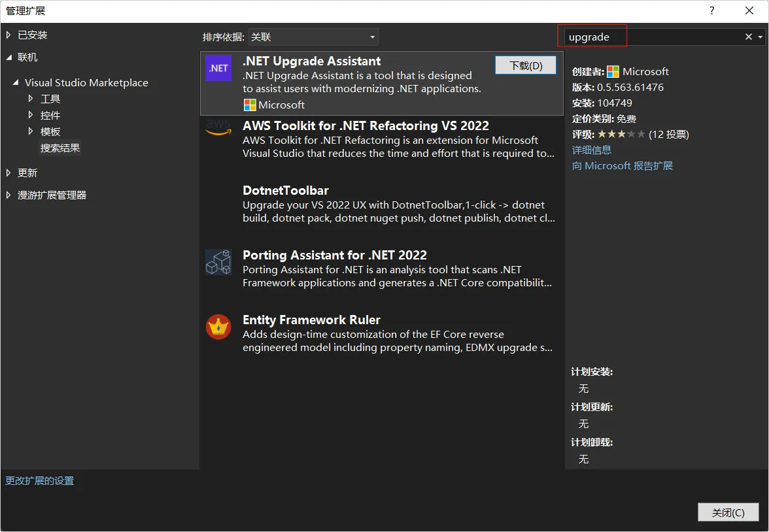Expand the 漫游扩展管理器 node
This screenshot has width=769, height=532.
(9, 195)
